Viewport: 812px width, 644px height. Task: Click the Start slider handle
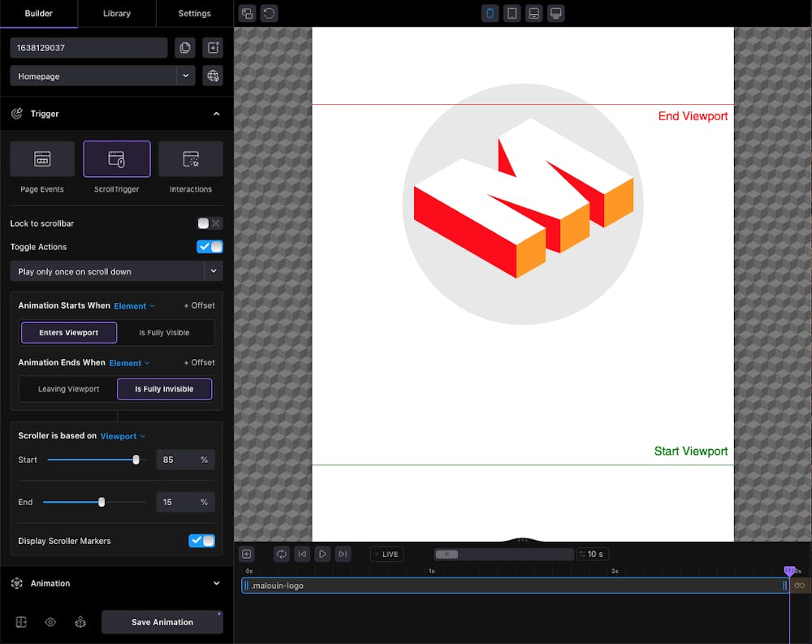tap(136, 460)
